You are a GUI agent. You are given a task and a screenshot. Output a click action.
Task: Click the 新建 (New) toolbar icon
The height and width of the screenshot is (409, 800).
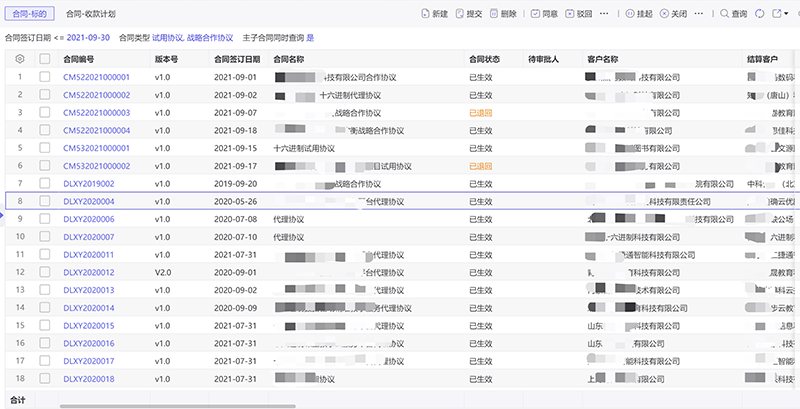tap(424, 14)
